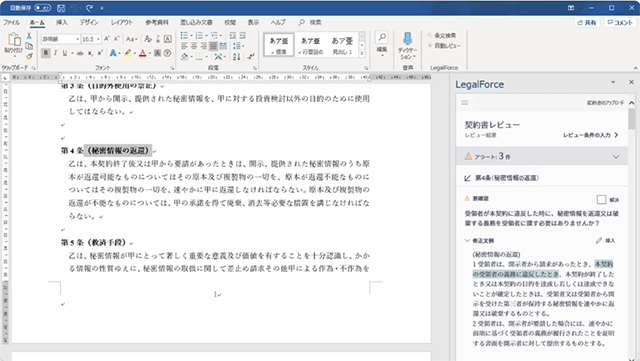Click the red font color button
Screen dimensions: 640x361
[x=142, y=53]
